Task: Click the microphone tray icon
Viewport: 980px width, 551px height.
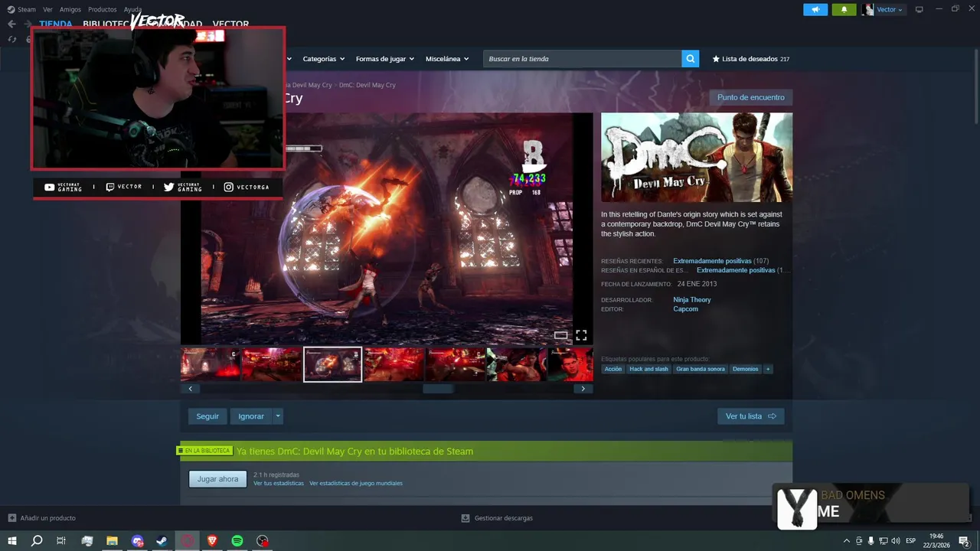Action: [871, 541]
